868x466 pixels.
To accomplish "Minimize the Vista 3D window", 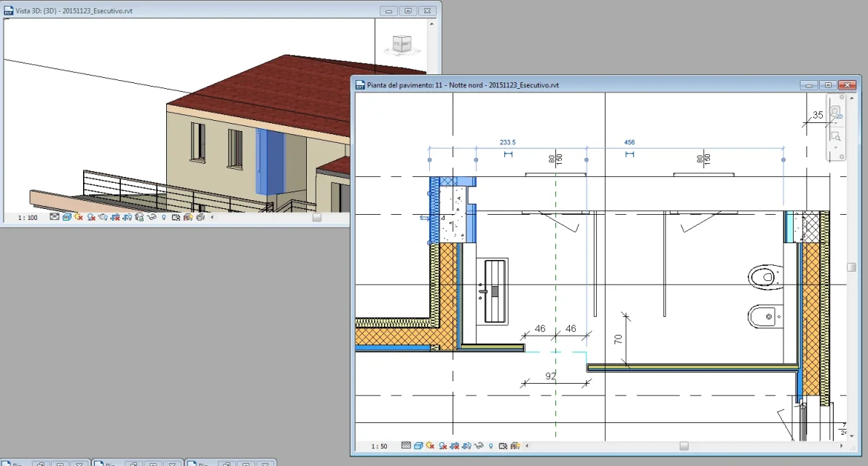I will coord(388,10).
